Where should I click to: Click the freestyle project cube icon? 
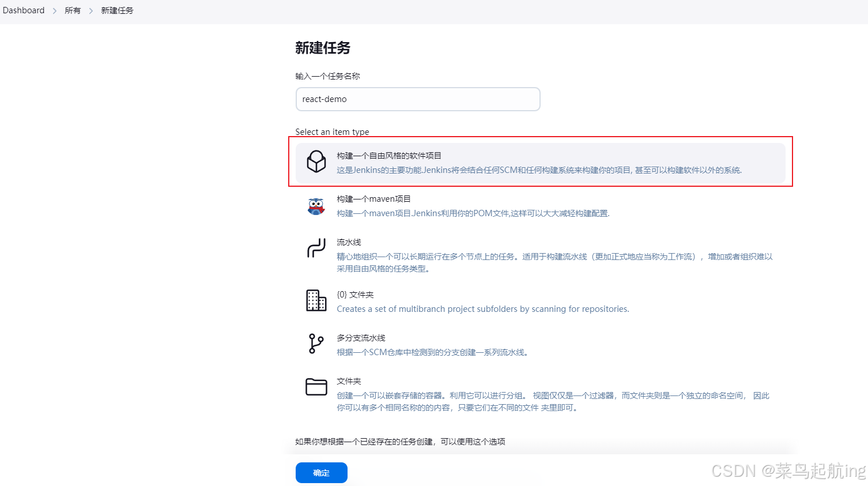click(x=316, y=162)
